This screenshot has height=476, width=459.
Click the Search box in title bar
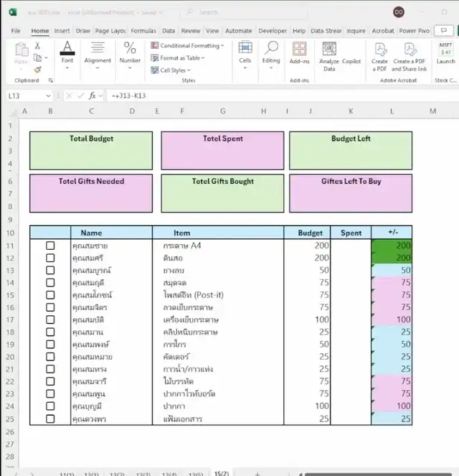click(237, 12)
